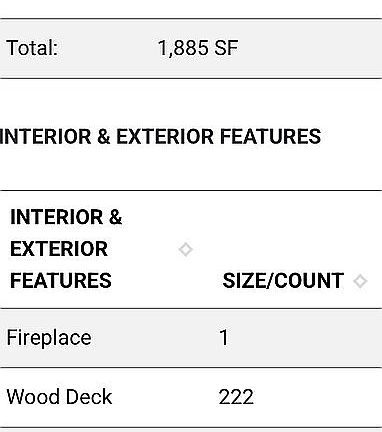Select the SIZE/COUNT column header text
This screenshot has height=432, width=382.
click(283, 281)
